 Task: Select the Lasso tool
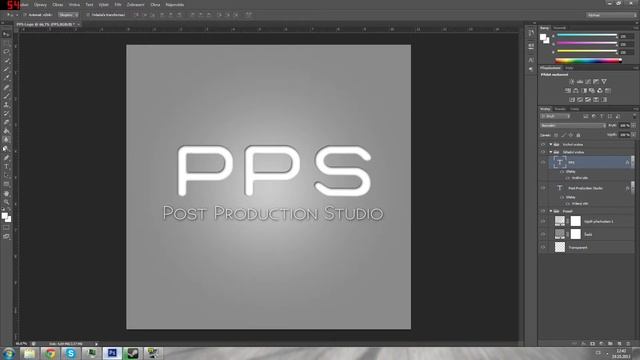(6, 52)
